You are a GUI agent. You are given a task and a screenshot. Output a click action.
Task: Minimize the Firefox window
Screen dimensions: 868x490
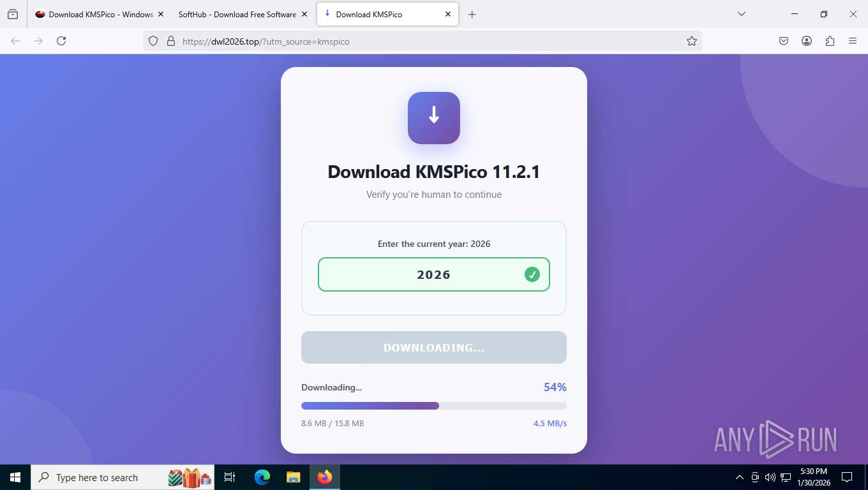point(795,14)
